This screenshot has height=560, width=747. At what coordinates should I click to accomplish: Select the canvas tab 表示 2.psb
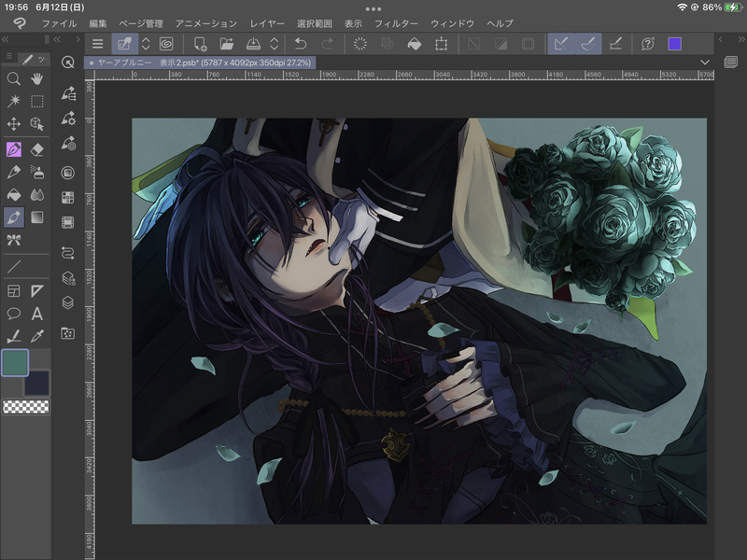coord(200,63)
